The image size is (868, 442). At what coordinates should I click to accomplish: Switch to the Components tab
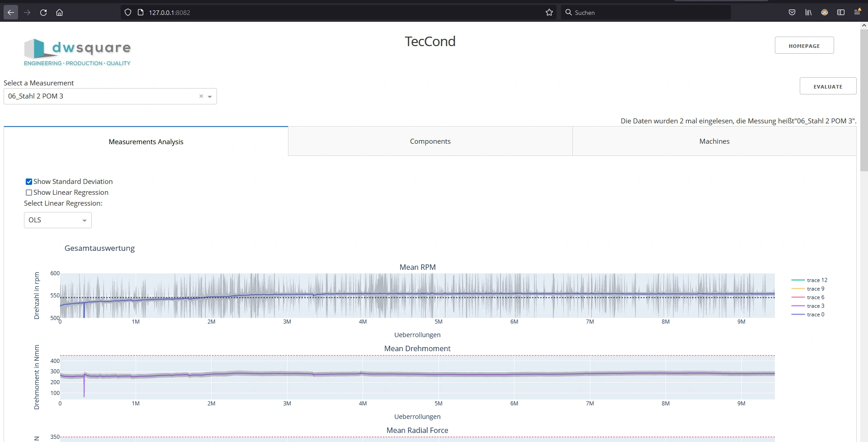click(x=430, y=141)
